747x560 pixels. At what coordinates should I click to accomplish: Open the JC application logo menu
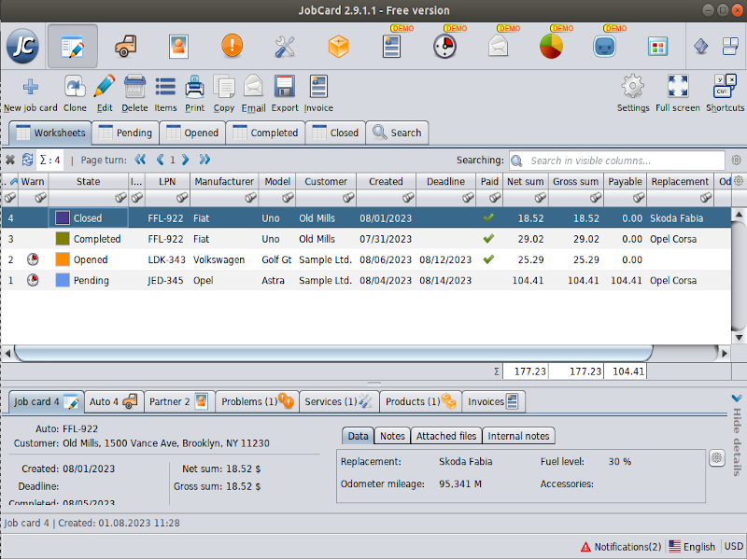tap(22, 46)
